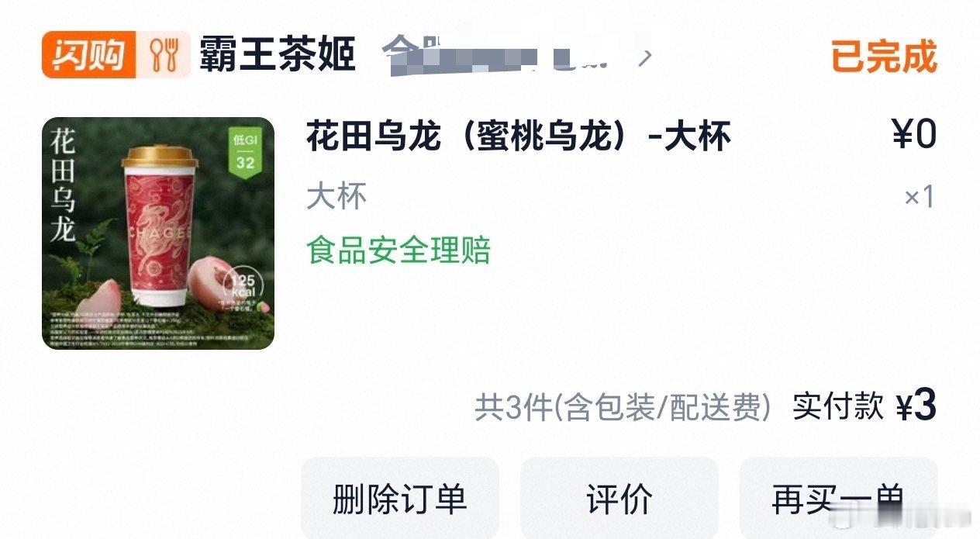Tap the ×1 quantity indicator
This screenshot has height=539, width=980.
click(x=920, y=197)
